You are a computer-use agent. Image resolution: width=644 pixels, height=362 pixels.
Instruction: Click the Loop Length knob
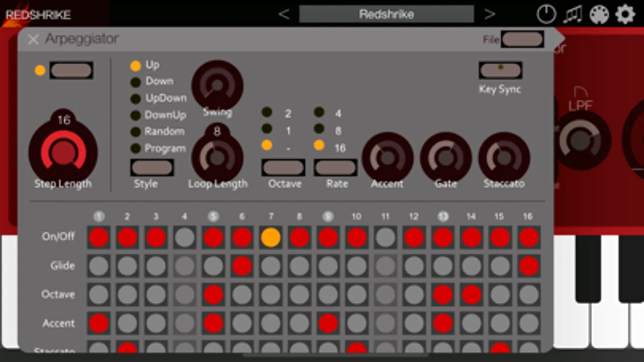(217, 158)
